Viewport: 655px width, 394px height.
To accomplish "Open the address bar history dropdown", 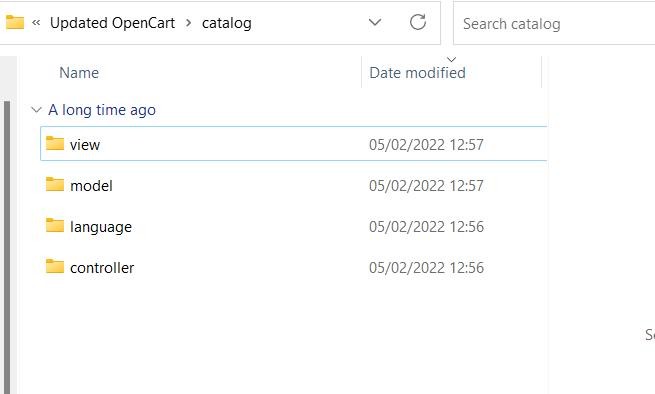I will pyautogui.click(x=375, y=22).
